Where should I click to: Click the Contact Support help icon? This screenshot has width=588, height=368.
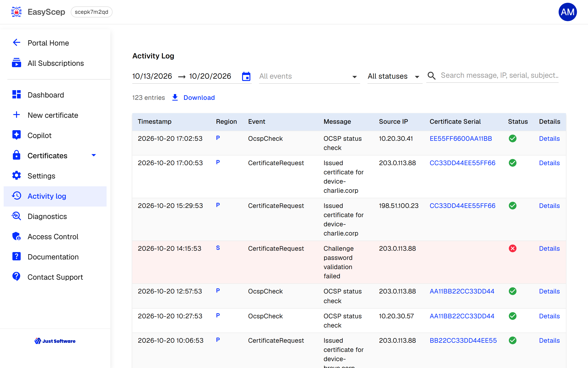(x=17, y=276)
